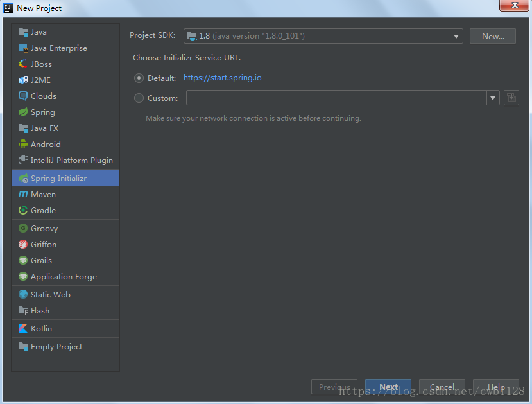Click inside the Custom URL input field
The image size is (532, 404).
[x=336, y=98]
